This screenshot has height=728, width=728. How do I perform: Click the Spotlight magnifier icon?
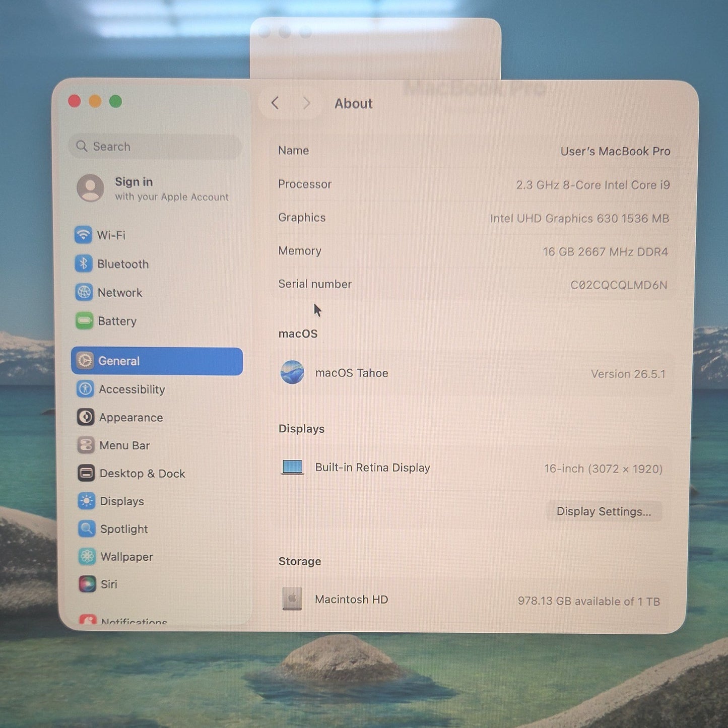(x=87, y=528)
